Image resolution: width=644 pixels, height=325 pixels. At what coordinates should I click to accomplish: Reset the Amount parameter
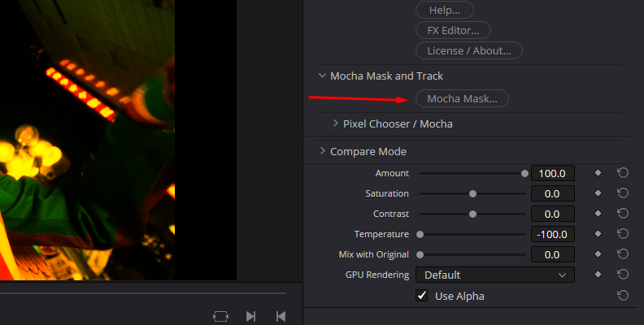[x=623, y=173]
